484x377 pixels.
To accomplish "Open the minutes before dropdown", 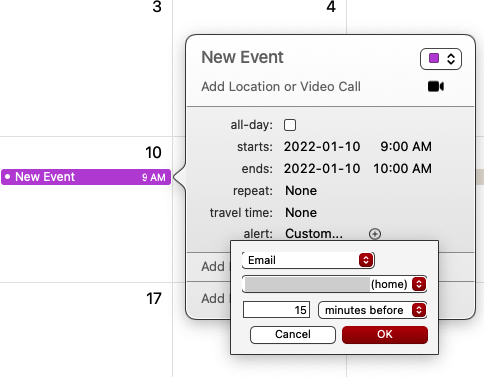I will [372, 310].
